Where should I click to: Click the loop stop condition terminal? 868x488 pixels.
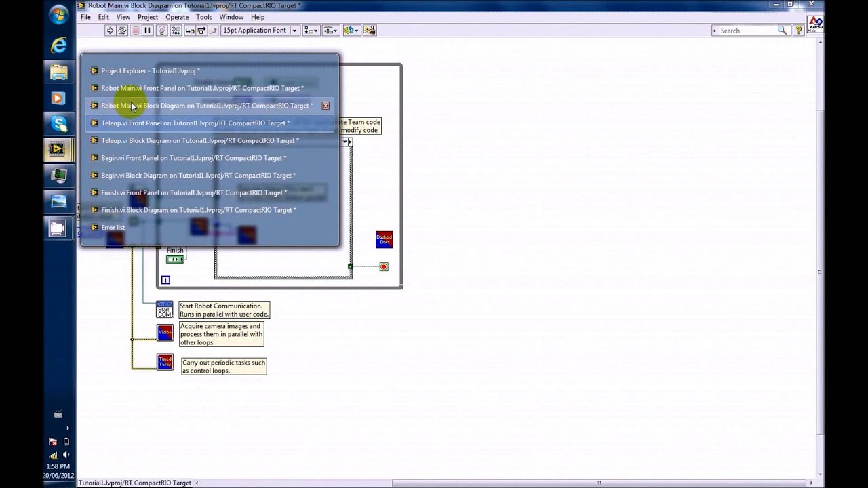click(384, 267)
